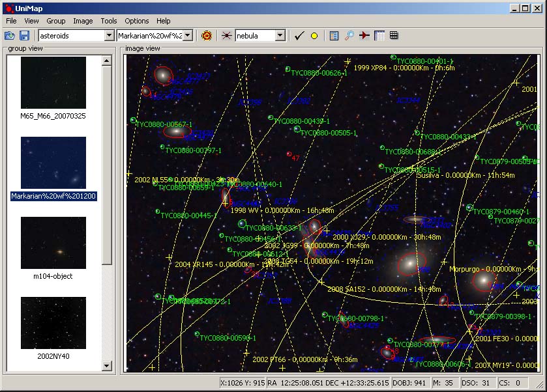Click the highlighted Markarian%20wf%201200 label
This screenshot has height=392, width=547.
tap(53, 196)
